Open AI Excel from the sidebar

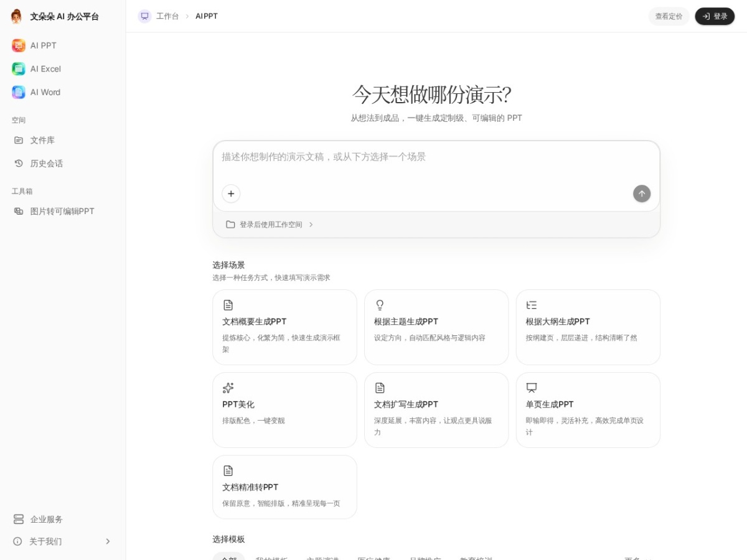pos(62,68)
